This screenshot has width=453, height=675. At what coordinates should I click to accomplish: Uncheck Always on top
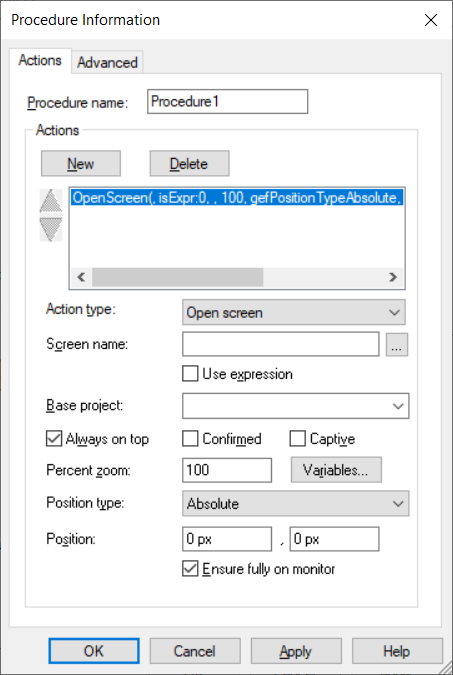coord(54,439)
